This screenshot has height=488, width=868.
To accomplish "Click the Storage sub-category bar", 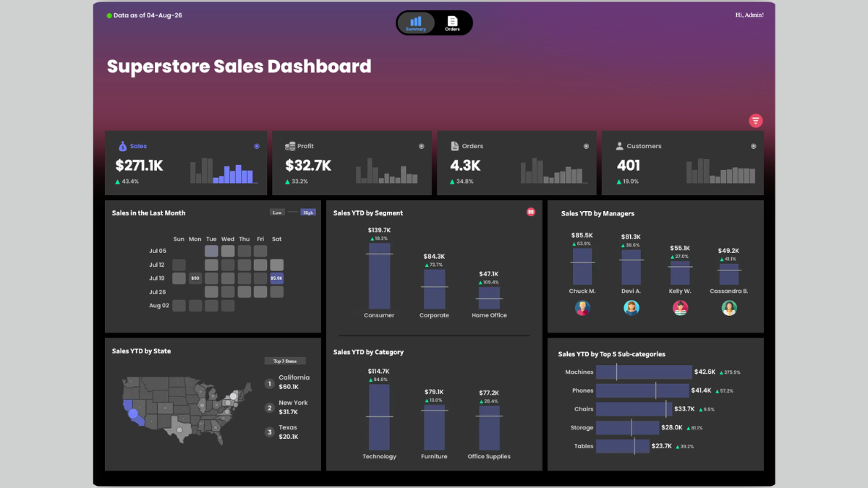I will pos(627,428).
